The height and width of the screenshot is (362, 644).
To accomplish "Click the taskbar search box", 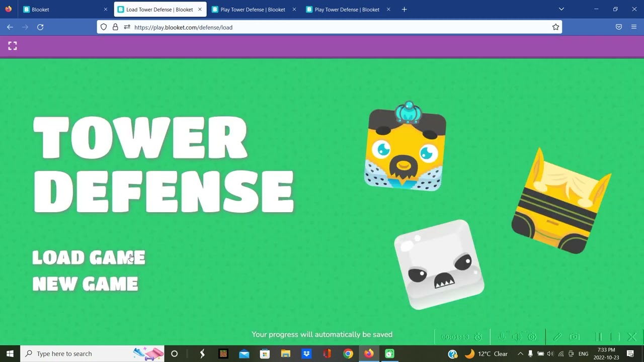I will 93,353.
